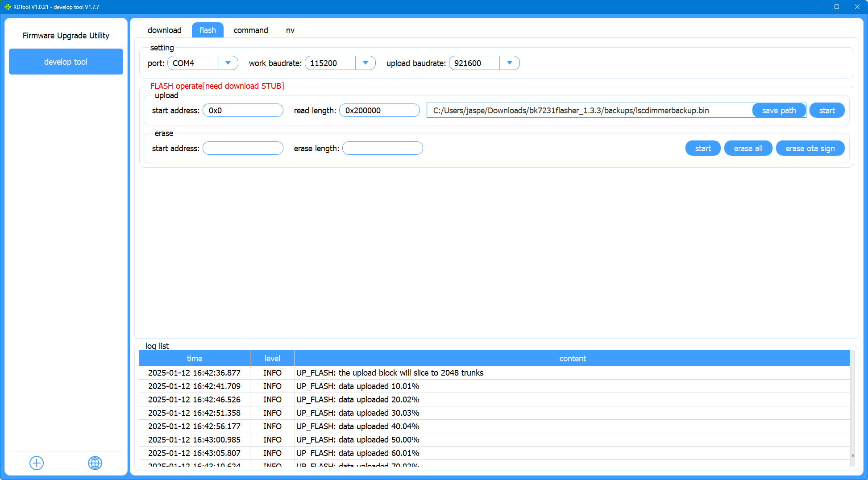Screen dimensions: 868x480
Task: Click the backup file path field
Action: [590, 110]
